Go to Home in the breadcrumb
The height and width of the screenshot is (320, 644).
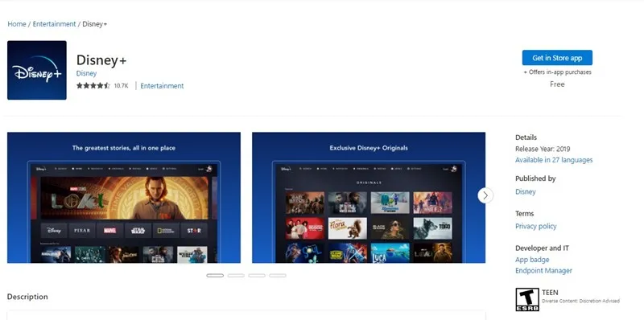click(17, 24)
